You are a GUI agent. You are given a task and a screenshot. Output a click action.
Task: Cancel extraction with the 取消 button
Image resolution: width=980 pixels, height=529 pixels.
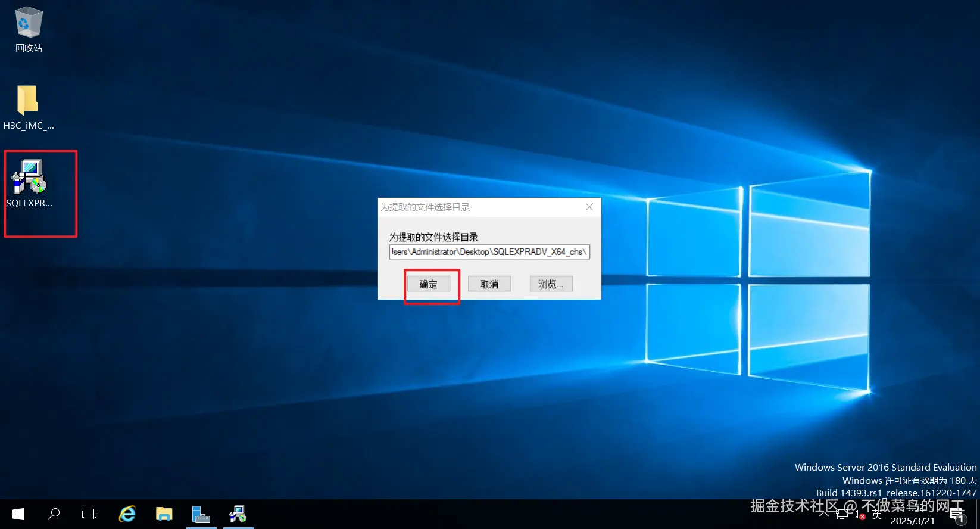click(489, 284)
